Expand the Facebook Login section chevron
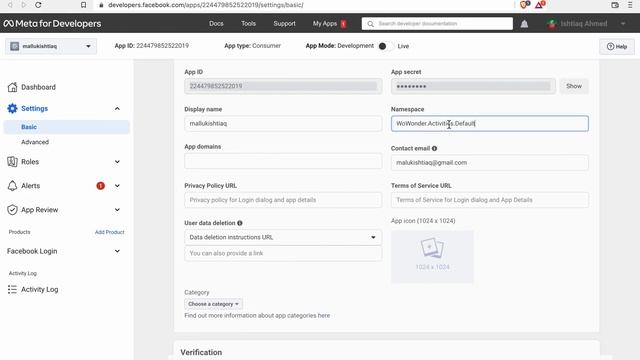Screen dimensions: 640x360 [x=117, y=251]
